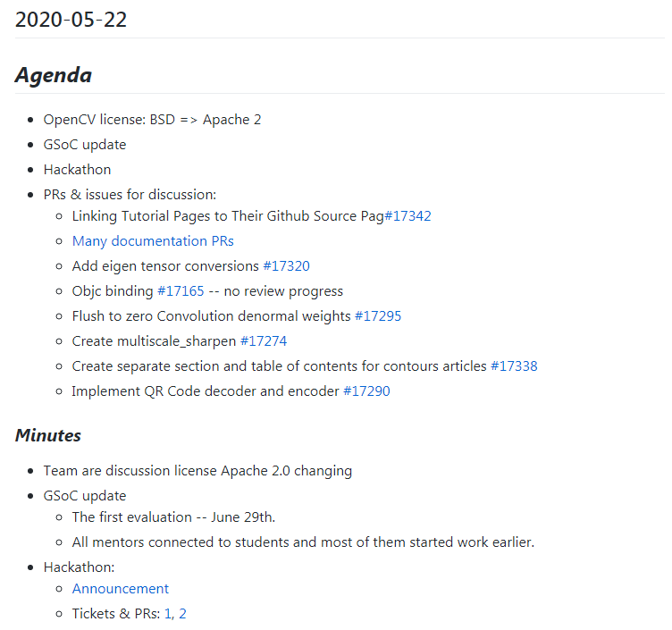Click the Hackathon item under Agenda

[77, 169]
